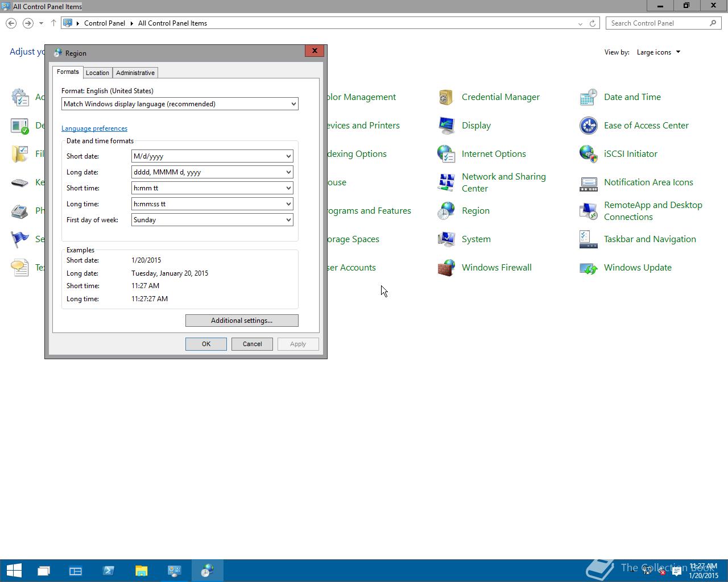Click All Control Panel Items breadcrumb
This screenshot has width=728, height=582.
click(x=172, y=23)
